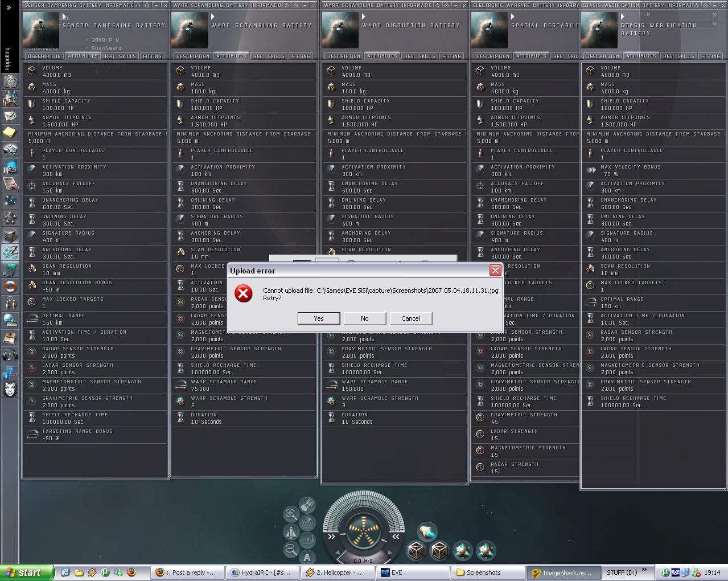Open the Screenshots folder from the taskbar

click(487, 572)
